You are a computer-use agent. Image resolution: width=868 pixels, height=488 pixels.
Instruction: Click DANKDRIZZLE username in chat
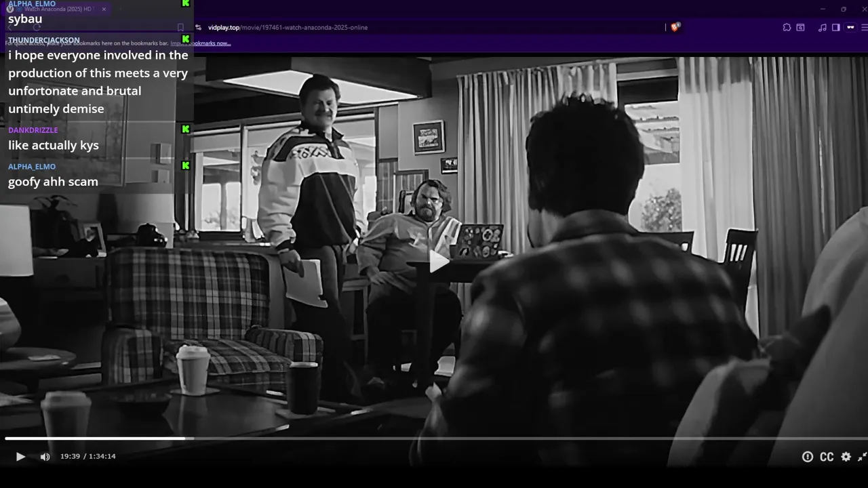pos(33,130)
